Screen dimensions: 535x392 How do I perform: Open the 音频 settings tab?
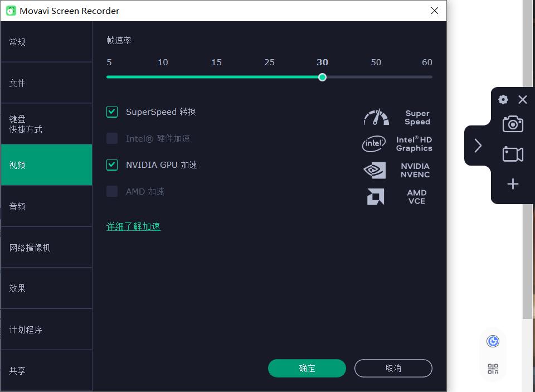point(46,206)
